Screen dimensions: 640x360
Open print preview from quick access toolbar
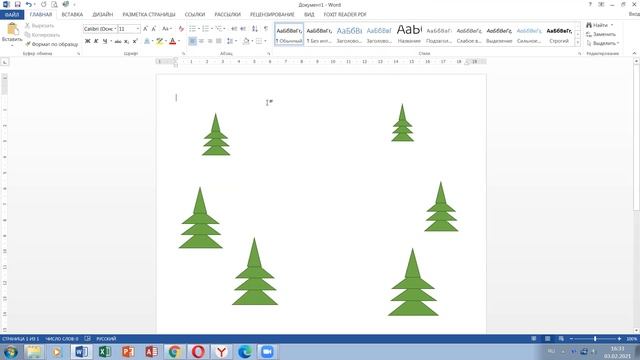click(54, 4)
